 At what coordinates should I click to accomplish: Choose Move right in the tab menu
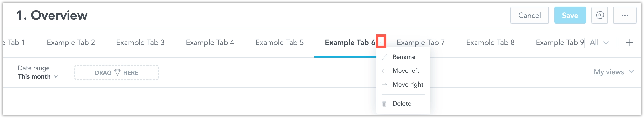pos(408,84)
